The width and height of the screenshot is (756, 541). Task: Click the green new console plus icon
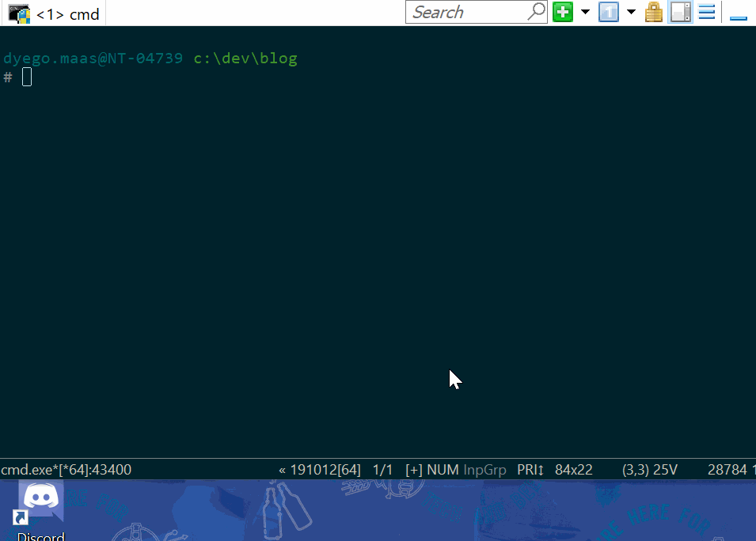[563, 12]
